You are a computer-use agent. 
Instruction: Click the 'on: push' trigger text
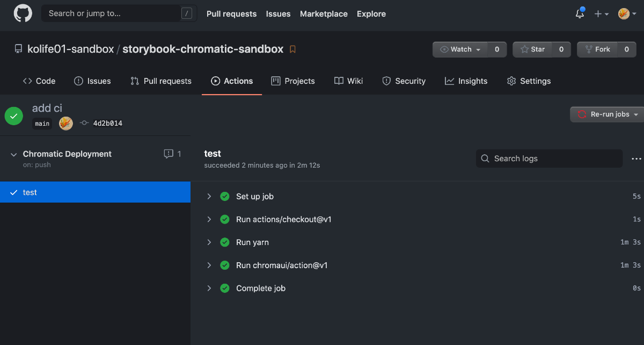pos(37,165)
